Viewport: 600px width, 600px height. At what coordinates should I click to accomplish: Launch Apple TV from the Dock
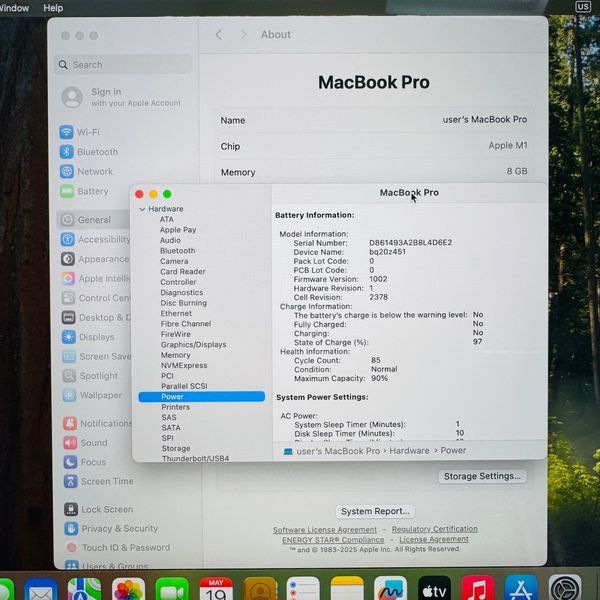point(434,590)
